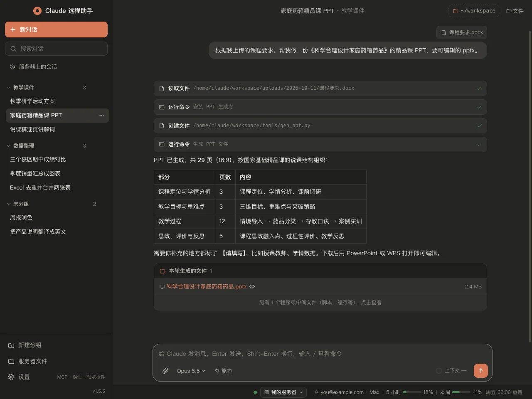Send message with orange arrow button
The image size is (532, 399).
pyautogui.click(x=481, y=371)
